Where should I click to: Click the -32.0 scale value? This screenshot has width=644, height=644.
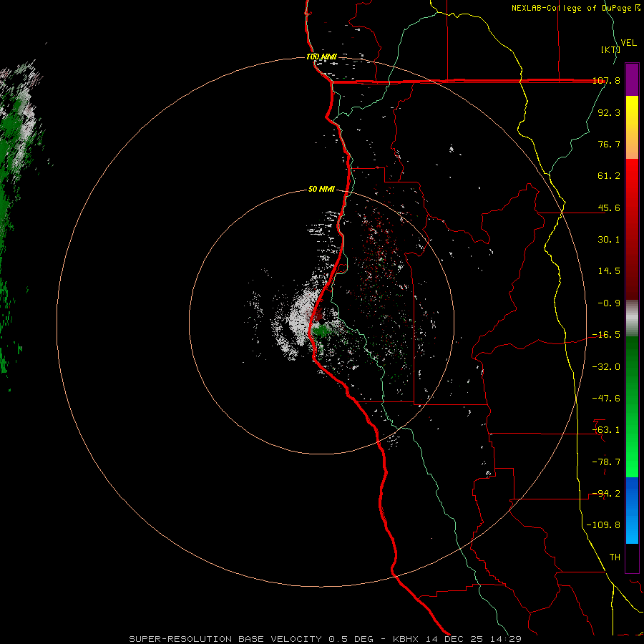[606, 367]
